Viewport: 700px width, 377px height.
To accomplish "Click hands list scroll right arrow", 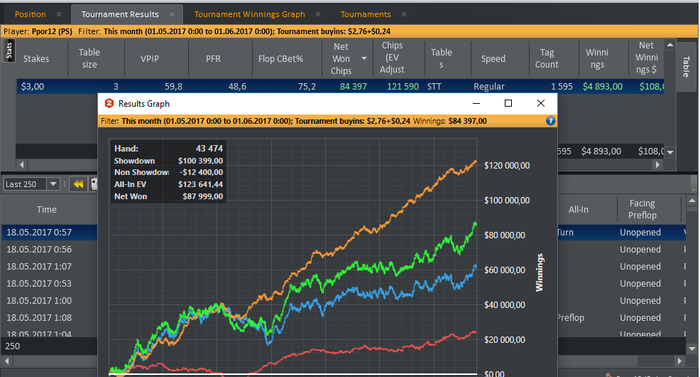I will [x=679, y=360].
